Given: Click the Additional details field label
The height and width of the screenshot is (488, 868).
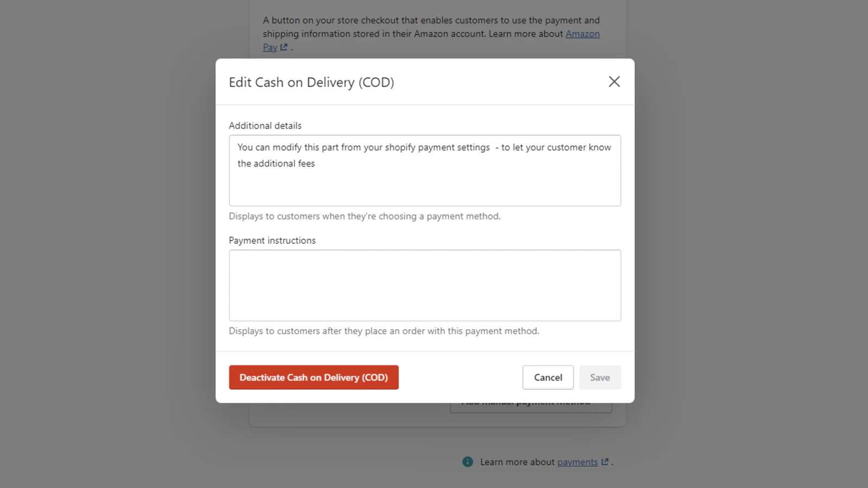Looking at the screenshot, I should point(265,125).
